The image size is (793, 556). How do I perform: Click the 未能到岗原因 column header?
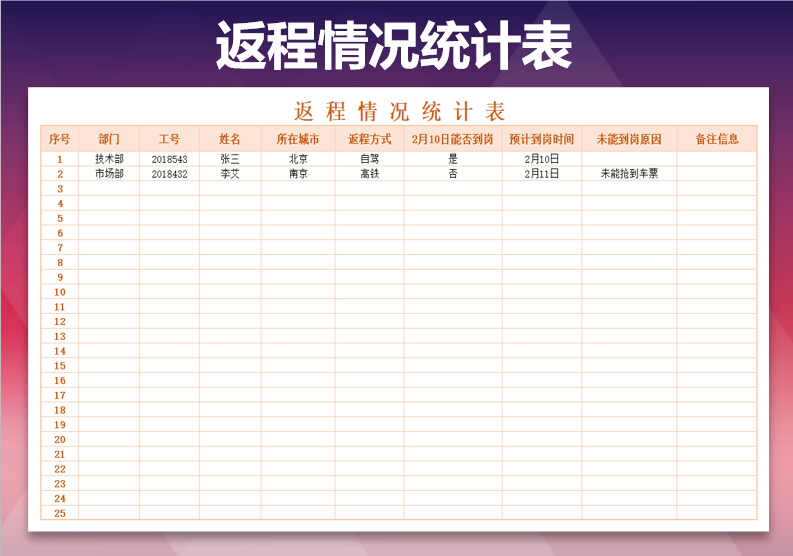point(628,139)
